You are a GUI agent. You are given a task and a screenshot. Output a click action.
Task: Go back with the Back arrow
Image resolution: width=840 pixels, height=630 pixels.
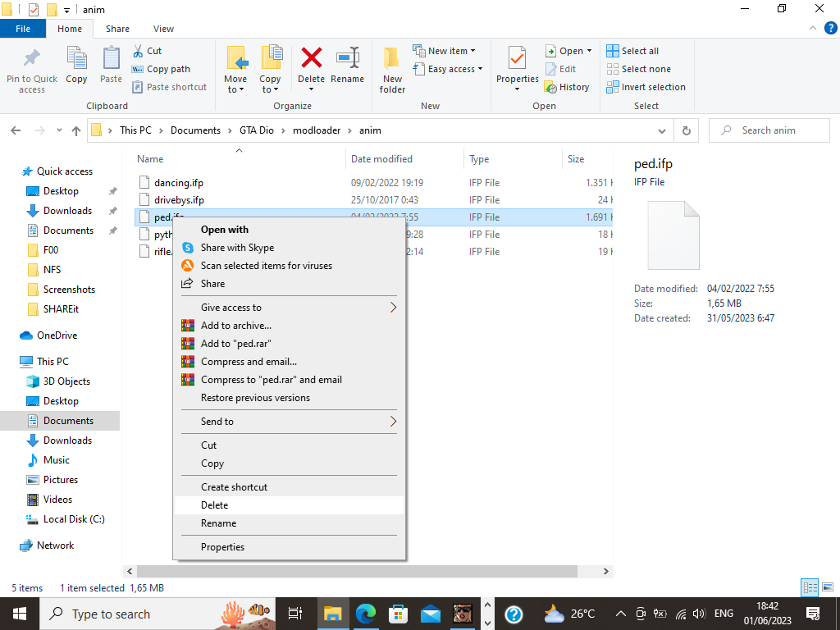[x=16, y=130]
